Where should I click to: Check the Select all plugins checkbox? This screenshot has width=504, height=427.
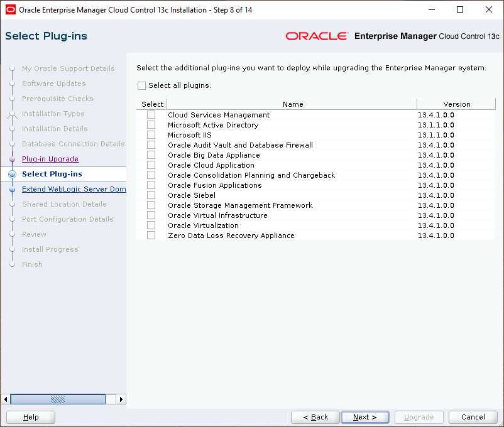(x=141, y=85)
